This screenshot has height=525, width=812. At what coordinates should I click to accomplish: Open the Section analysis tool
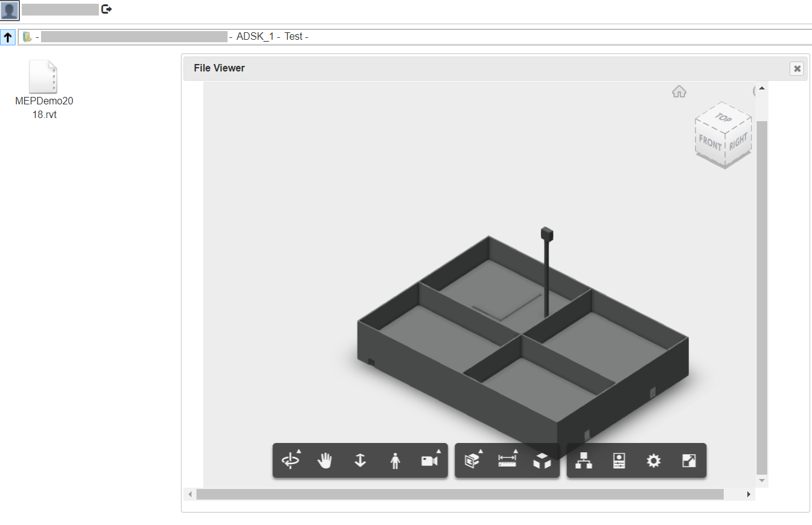click(x=473, y=460)
